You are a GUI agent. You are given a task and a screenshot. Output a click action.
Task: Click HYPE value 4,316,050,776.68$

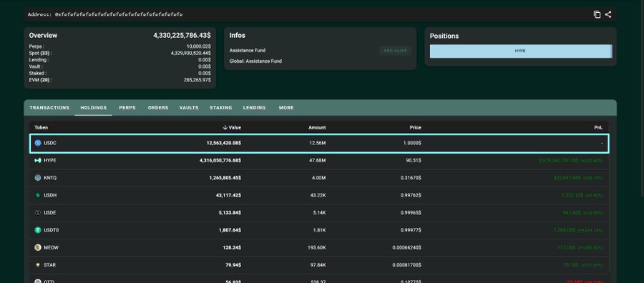tap(220, 160)
